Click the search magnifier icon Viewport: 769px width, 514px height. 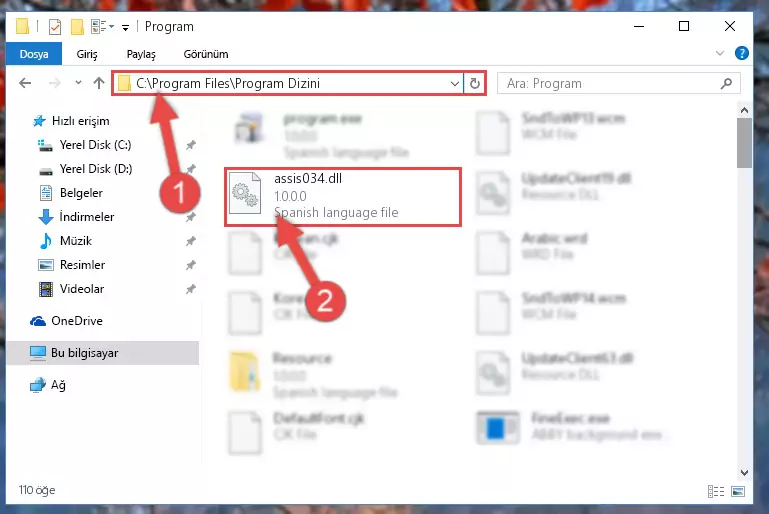coord(726,83)
